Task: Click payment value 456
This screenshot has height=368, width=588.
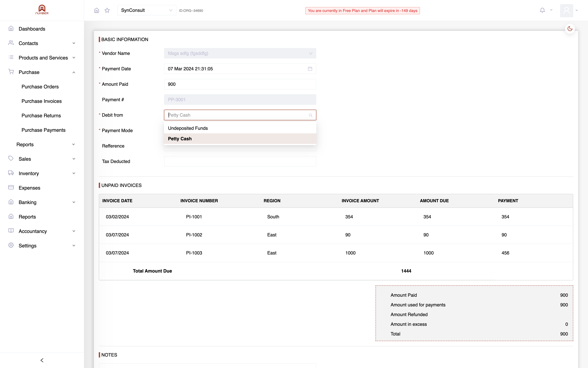Action: [x=505, y=253]
